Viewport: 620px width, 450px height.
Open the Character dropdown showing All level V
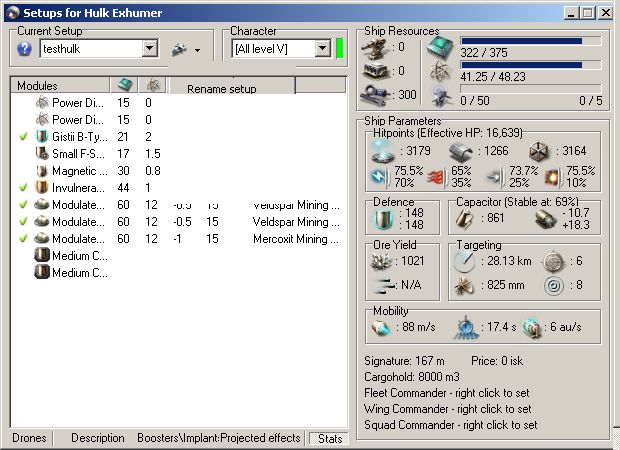(x=322, y=48)
